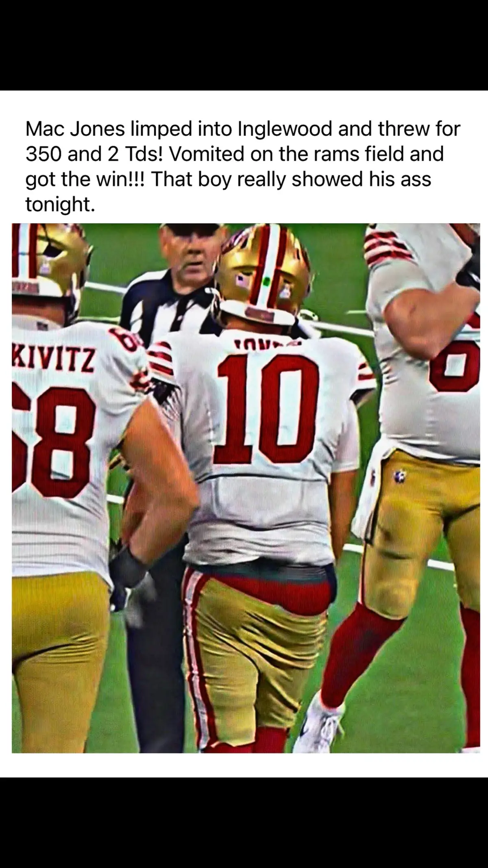Tap the Mac Jones post caption text
This screenshot has height=868, width=488.
(x=243, y=166)
